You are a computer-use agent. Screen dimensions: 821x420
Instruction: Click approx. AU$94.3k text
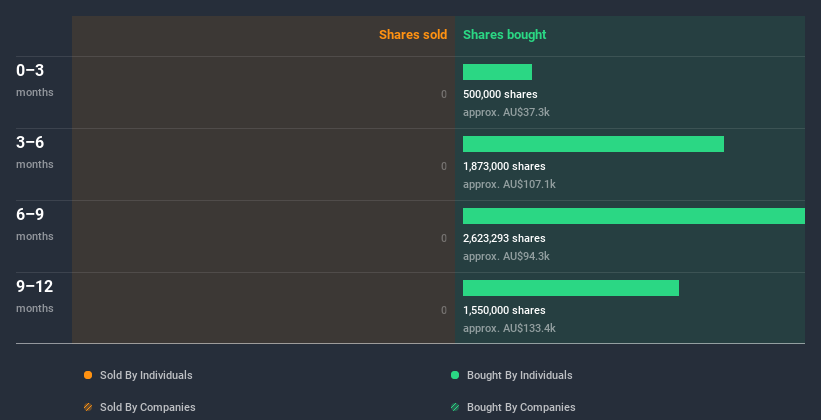click(506, 256)
